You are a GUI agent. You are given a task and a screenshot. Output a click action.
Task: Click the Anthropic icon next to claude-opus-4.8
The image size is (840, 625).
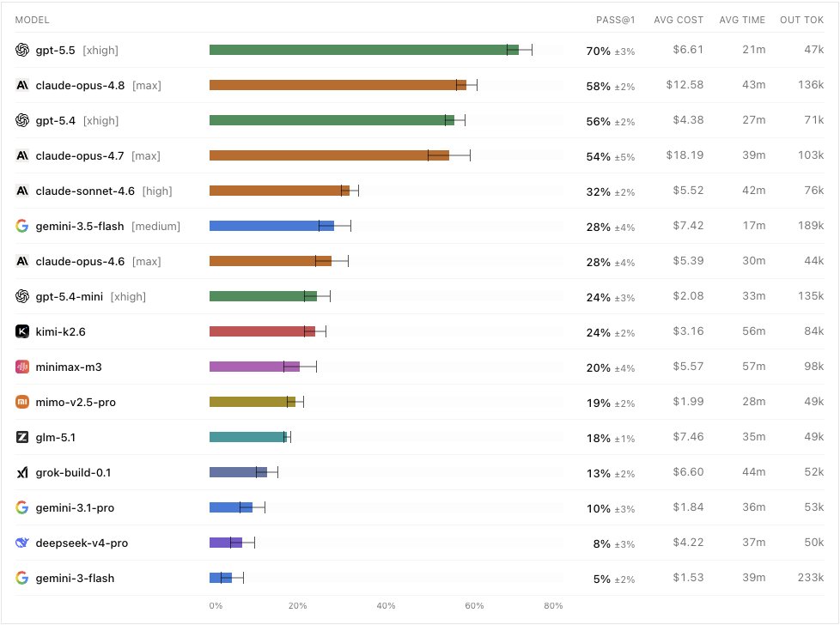pos(22,85)
